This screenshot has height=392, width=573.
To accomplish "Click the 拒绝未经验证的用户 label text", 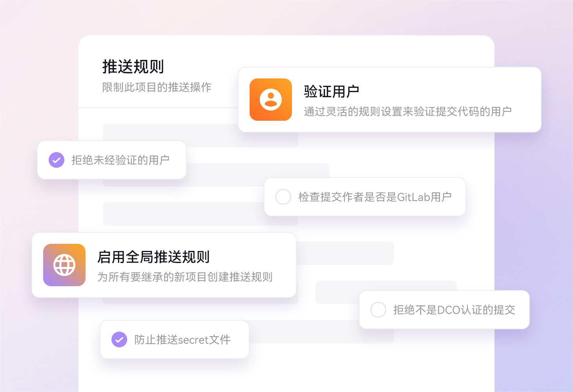I will coord(120,160).
